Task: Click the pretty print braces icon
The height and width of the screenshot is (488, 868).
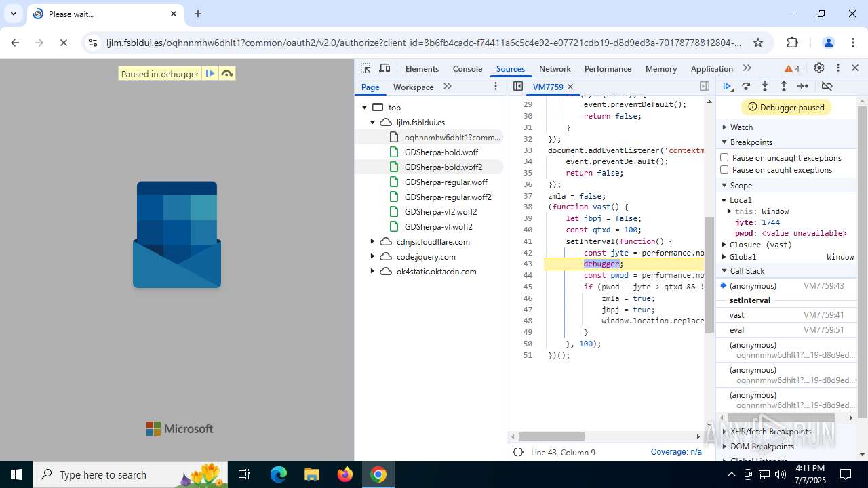Action: coord(518,452)
